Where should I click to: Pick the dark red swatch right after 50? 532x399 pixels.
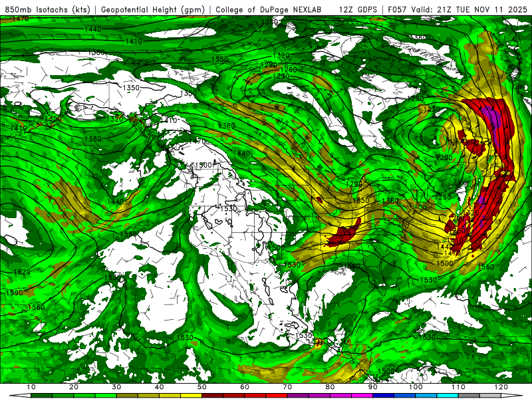(x=212, y=396)
